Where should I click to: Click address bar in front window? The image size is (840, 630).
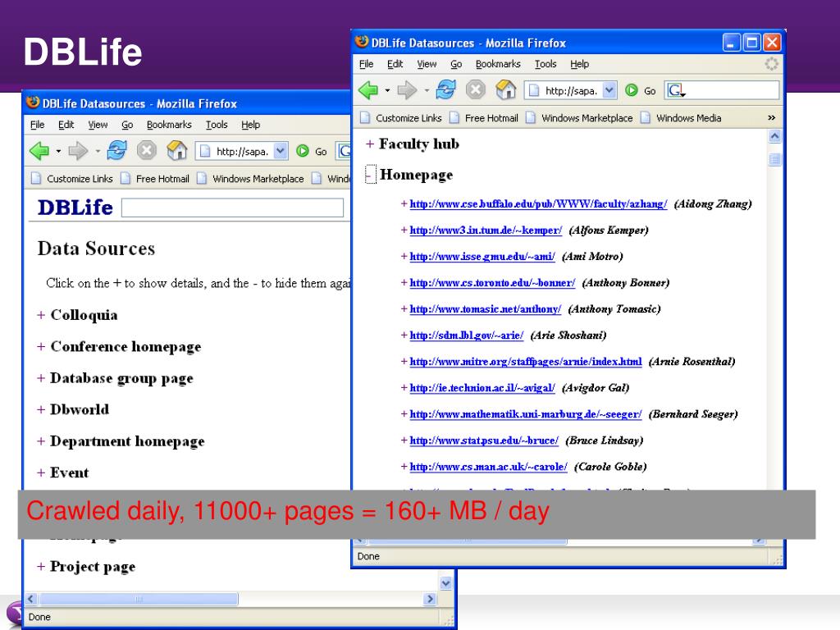569,90
